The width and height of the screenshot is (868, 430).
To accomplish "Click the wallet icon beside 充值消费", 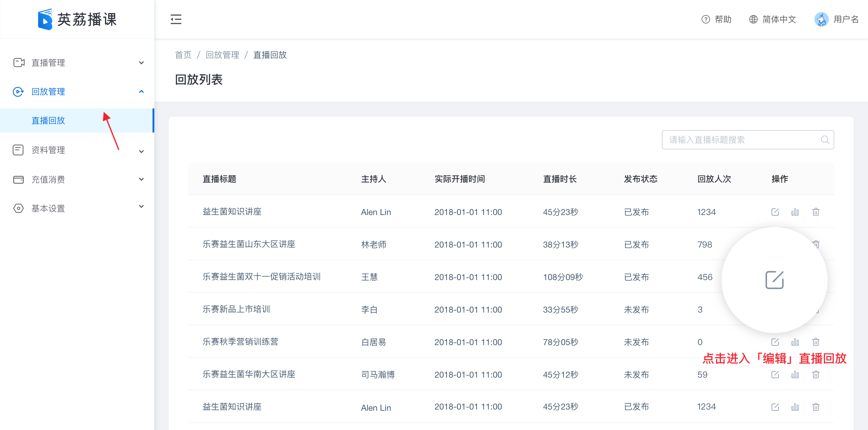I will tap(18, 179).
